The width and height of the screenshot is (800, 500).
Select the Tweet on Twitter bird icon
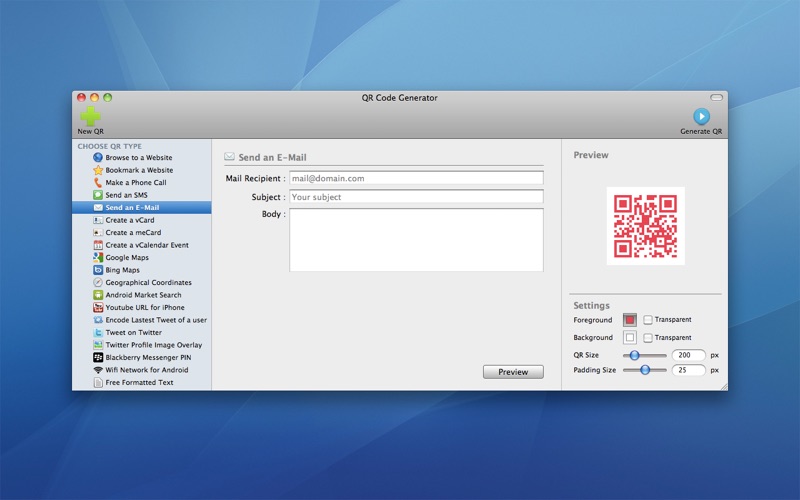click(x=98, y=332)
